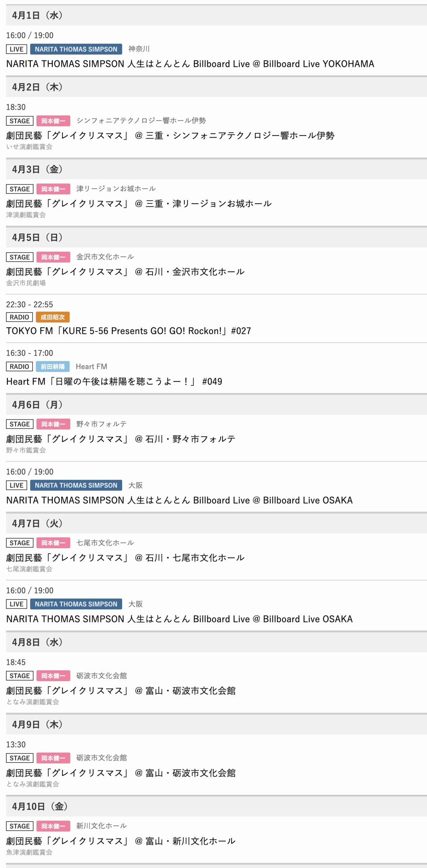Select the NARITA THOMAS SIMPSON badge beside 神奈川
427x868 pixels.
coord(76,49)
